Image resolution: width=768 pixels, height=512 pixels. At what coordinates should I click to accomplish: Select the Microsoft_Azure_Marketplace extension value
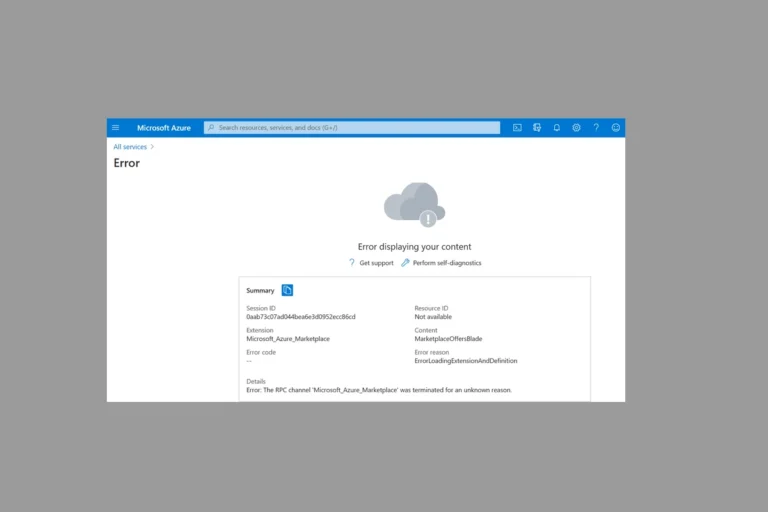click(x=288, y=339)
